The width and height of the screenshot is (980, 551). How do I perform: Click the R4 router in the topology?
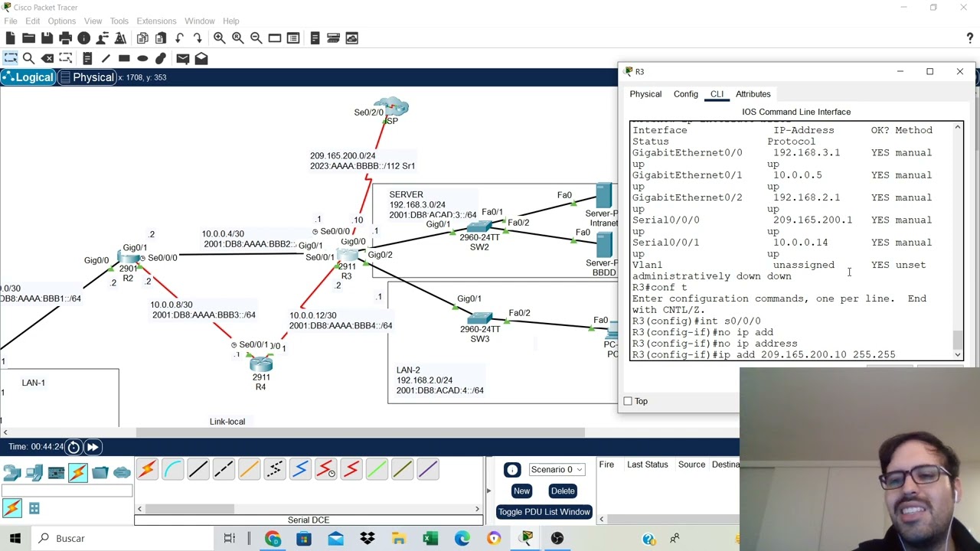pyautogui.click(x=261, y=364)
